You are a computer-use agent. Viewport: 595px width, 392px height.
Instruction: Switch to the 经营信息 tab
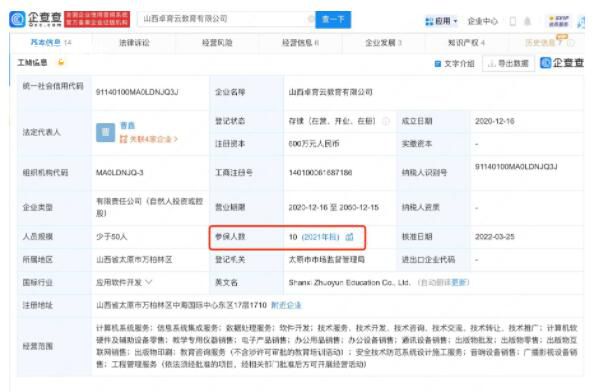pyautogui.click(x=300, y=43)
